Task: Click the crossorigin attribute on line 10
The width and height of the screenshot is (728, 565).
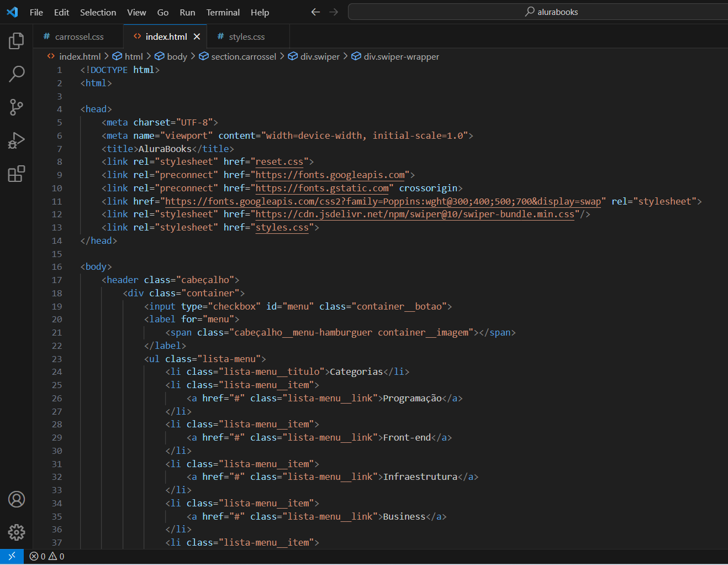Action: coord(429,189)
